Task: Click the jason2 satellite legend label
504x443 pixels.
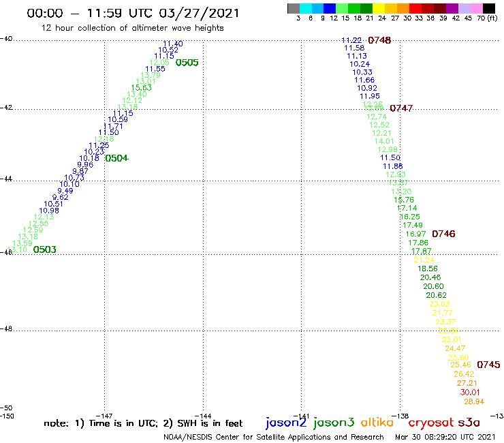Action: 286,423
